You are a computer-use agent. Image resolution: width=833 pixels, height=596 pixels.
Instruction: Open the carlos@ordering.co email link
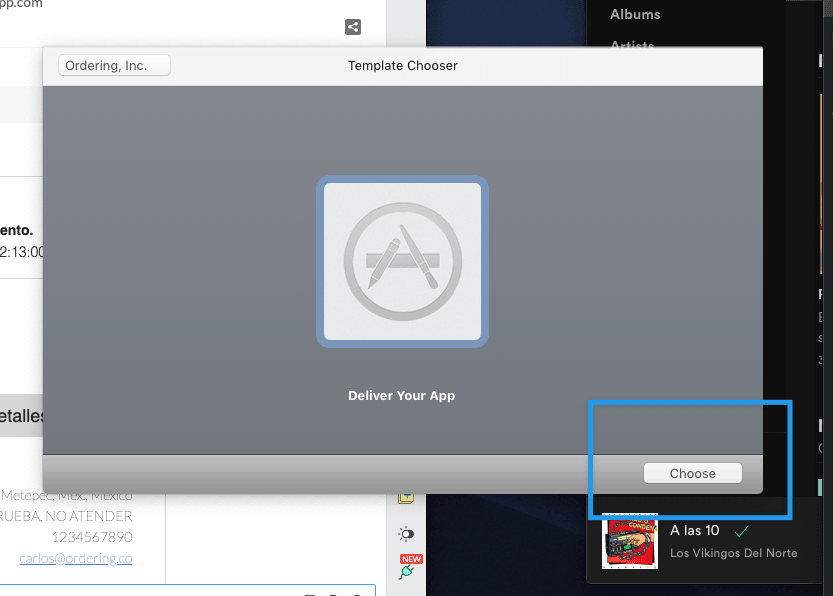click(76, 558)
